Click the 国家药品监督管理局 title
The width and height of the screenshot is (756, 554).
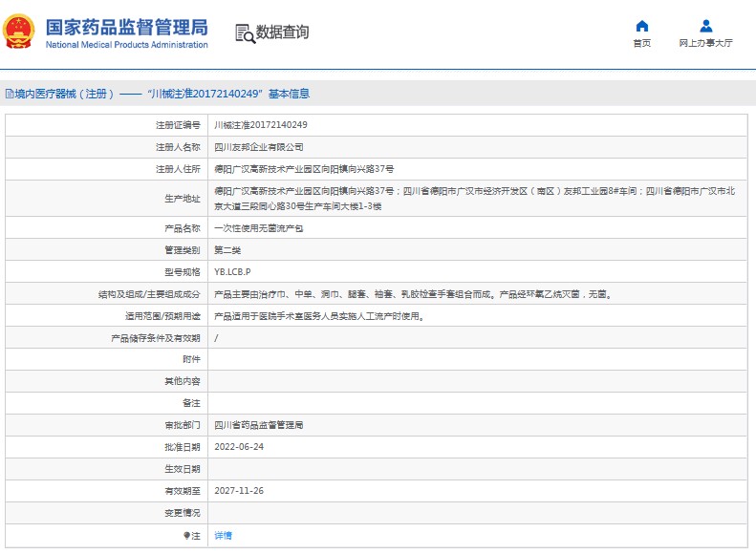click(x=127, y=27)
